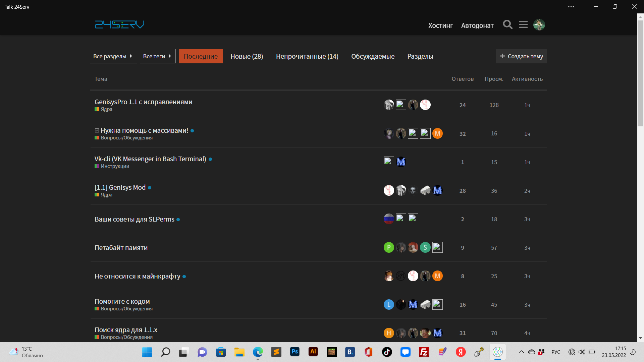Viewport: 644px width, 362px height.
Task: Click the three-dots app menu in title bar
Action: [x=571, y=7]
